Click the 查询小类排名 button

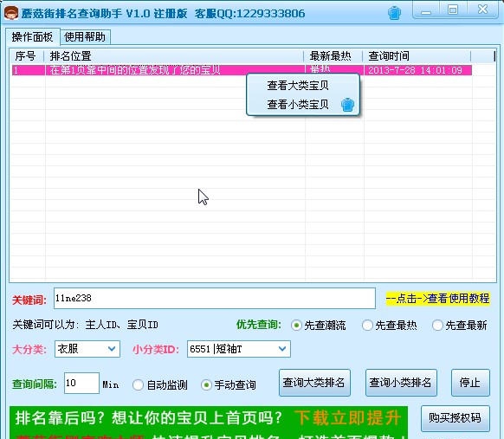point(401,383)
